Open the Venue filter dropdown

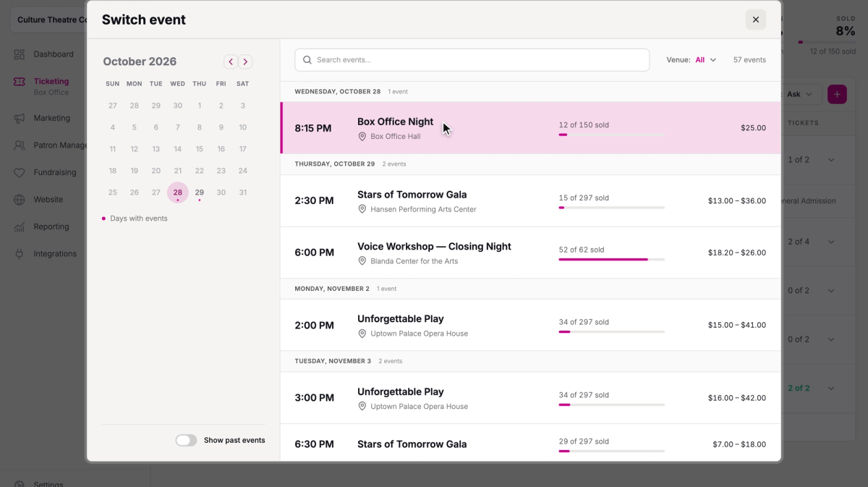tap(692, 60)
